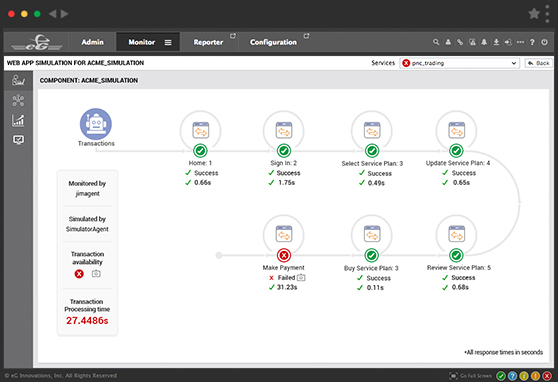Click the Back button

click(539, 63)
